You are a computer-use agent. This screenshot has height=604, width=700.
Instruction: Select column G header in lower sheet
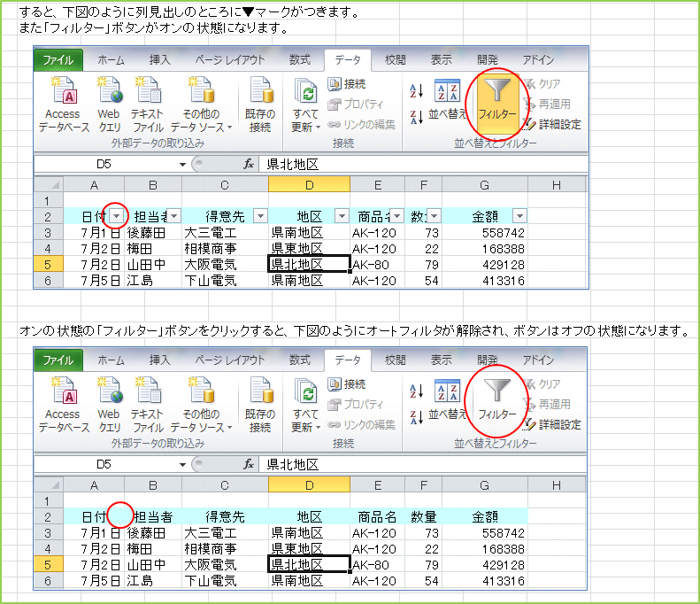[x=485, y=485]
